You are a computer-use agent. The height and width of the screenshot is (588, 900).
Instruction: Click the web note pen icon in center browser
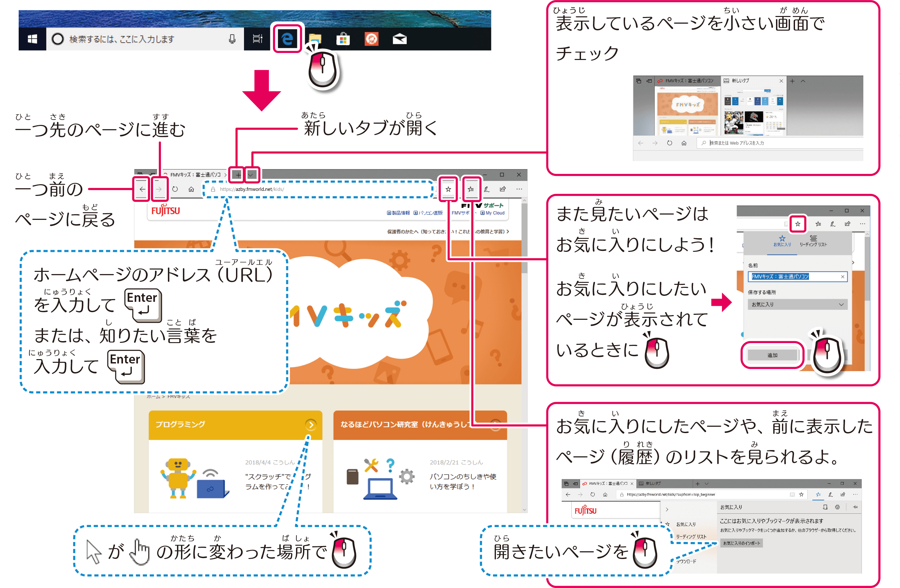point(487,189)
